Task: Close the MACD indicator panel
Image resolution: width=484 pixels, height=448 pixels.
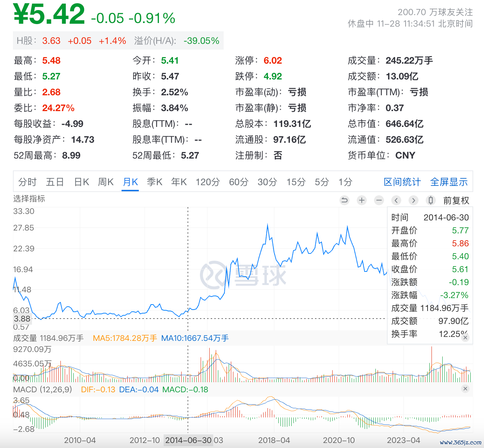Action: [x=465, y=389]
